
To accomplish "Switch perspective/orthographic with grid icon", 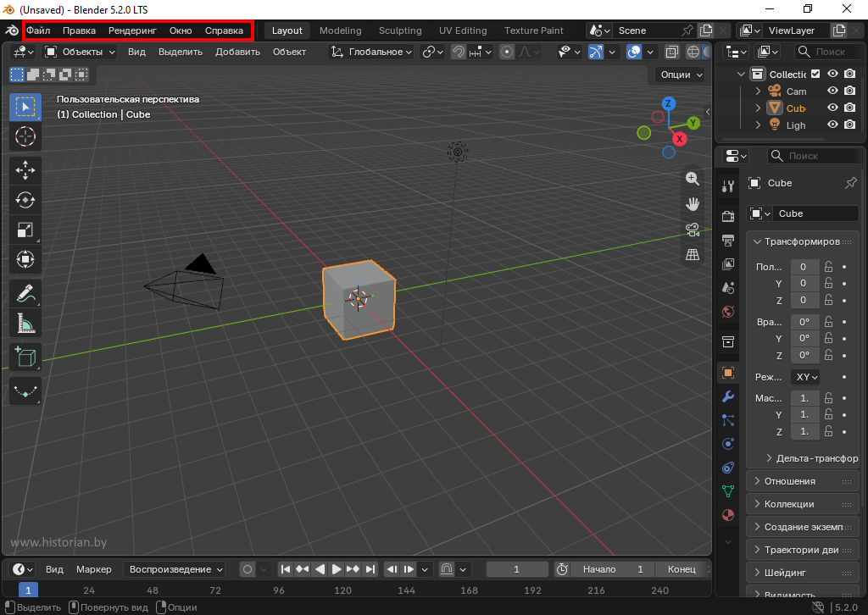I will coord(693,254).
